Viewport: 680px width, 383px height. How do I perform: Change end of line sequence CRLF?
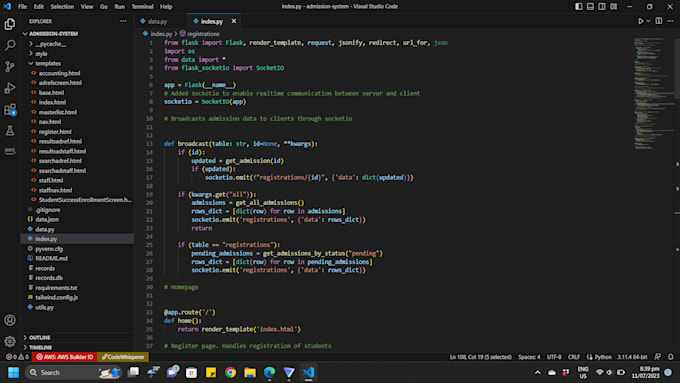click(574, 357)
